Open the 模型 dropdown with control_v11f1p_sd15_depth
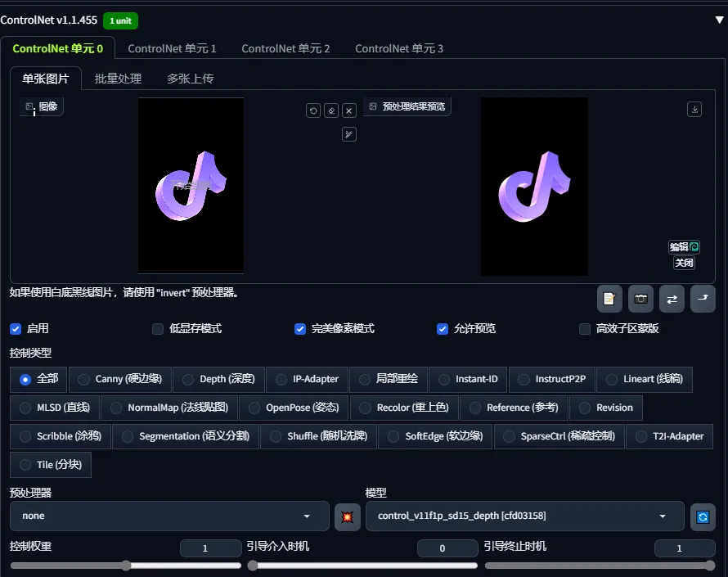 (524, 516)
